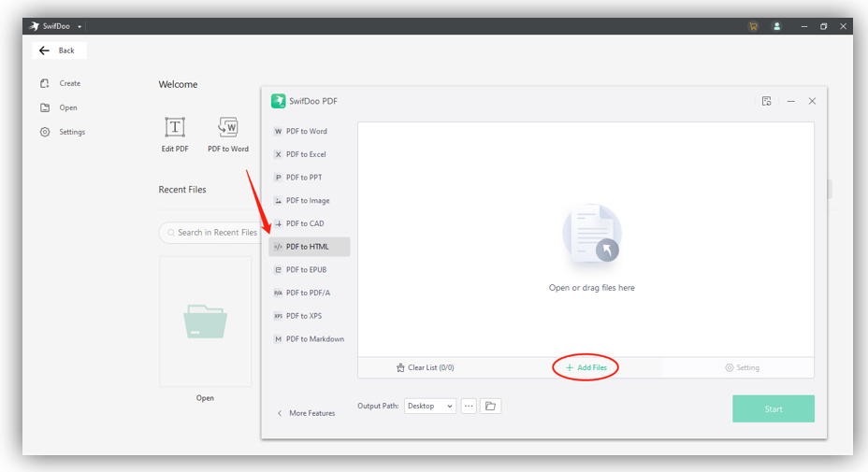Expand the Output Path Desktop dropdown
Image resolution: width=868 pixels, height=472 pixels.
coord(430,407)
